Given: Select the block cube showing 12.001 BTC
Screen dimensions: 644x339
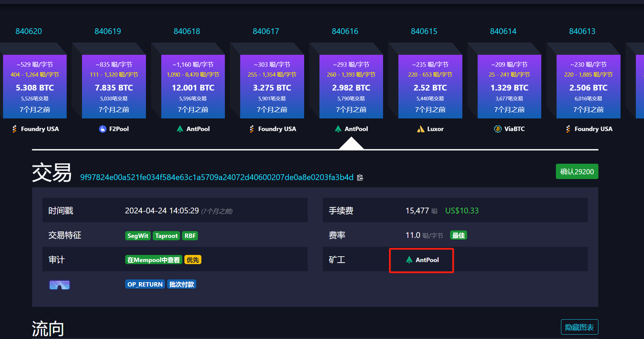Looking at the screenshot, I should (193, 86).
